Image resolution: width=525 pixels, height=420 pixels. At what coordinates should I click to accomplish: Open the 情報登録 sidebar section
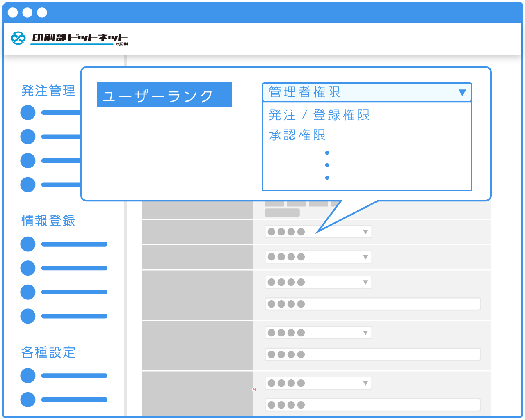tap(48, 221)
